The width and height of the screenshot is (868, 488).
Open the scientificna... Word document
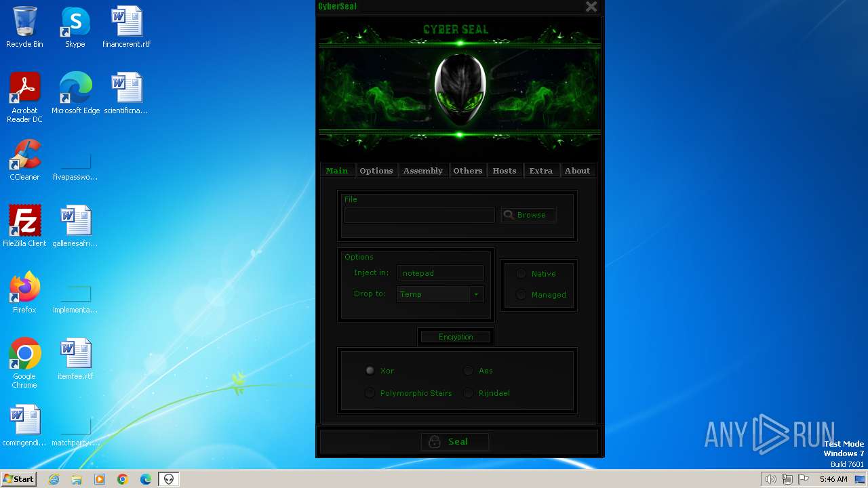point(126,94)
